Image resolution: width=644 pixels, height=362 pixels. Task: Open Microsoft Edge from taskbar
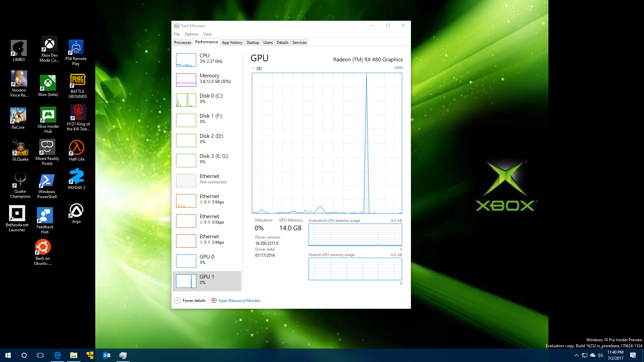pos(57,355)
